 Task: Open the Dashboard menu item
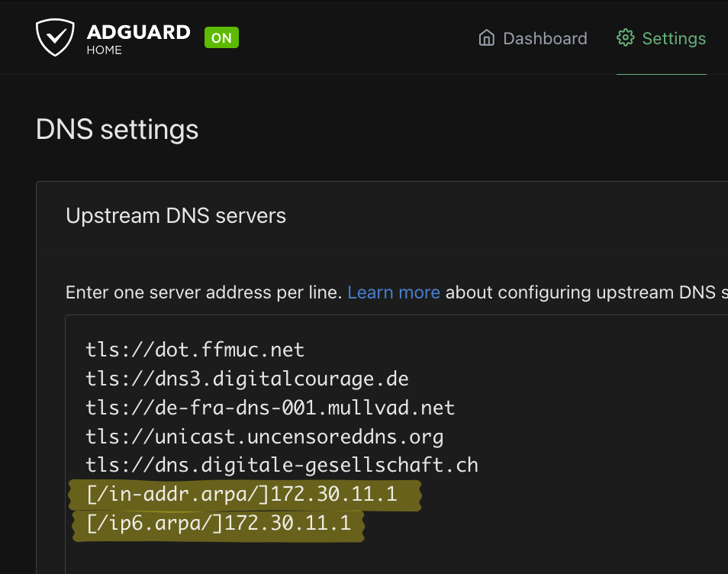point(545,38)
